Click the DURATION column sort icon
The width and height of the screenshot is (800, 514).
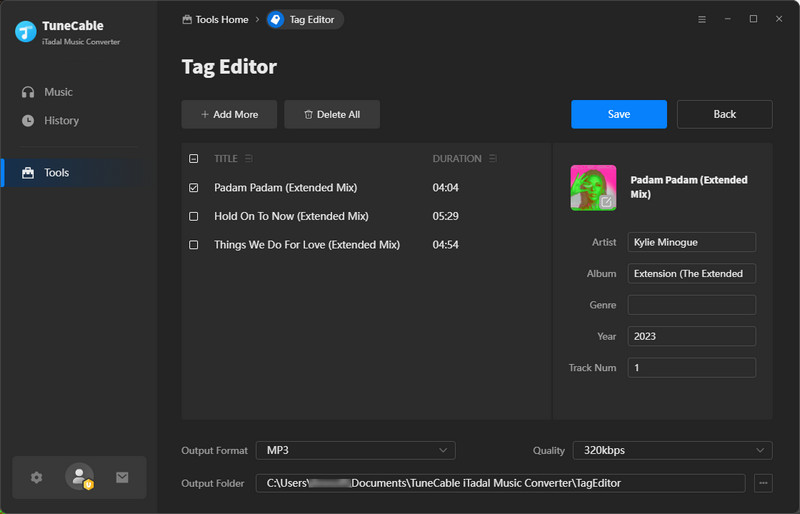click(492, 158)
